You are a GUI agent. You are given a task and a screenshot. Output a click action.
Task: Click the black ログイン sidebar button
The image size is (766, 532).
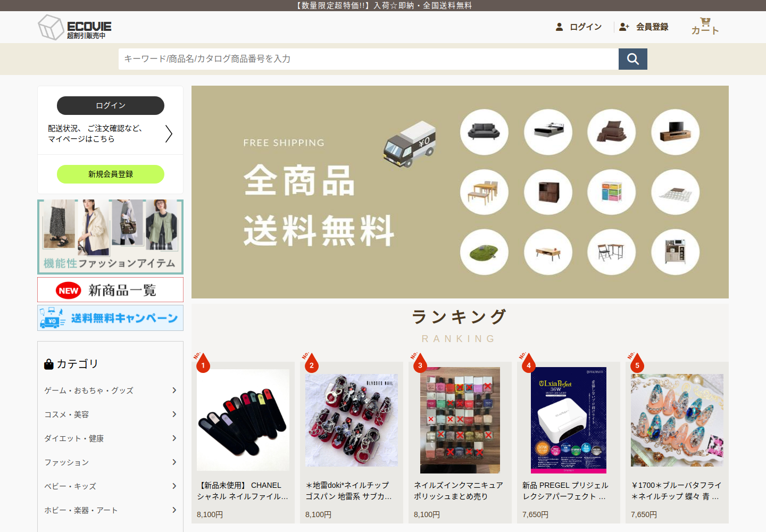pyautogui.click(x=111, y=105)
